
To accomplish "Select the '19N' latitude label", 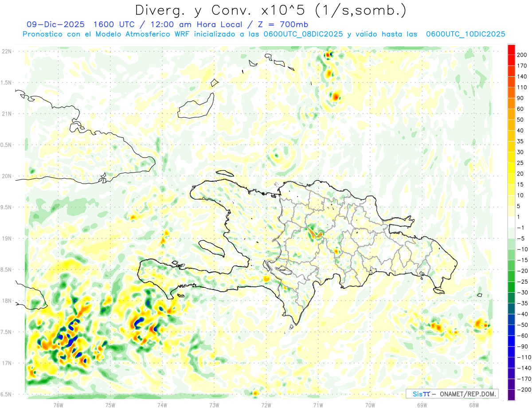I will [6, 239].
